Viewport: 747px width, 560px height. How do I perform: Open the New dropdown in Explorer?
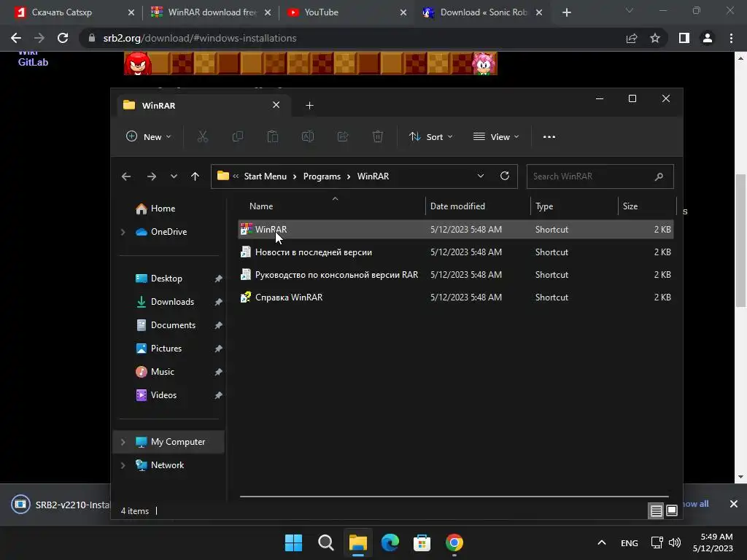(149, 136)
